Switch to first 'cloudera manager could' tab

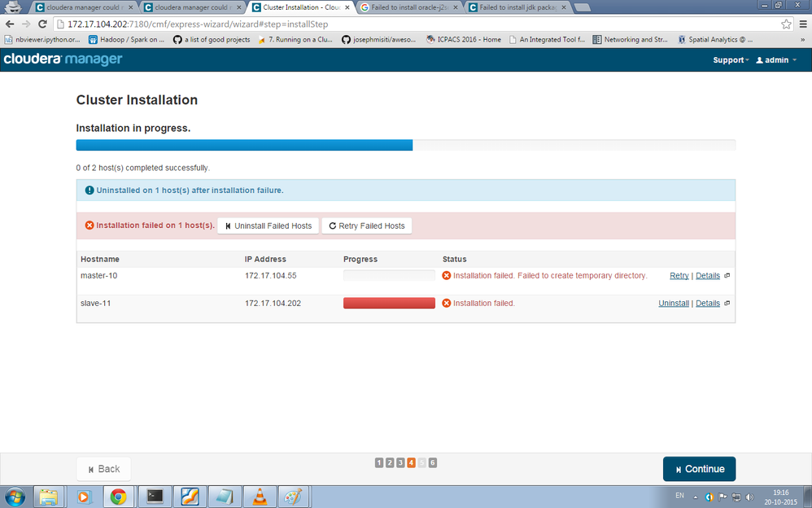tap(83, 8)
